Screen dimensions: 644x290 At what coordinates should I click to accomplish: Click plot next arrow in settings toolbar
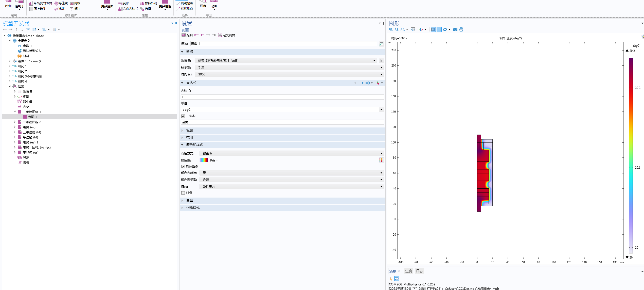(x=208, y=35)
